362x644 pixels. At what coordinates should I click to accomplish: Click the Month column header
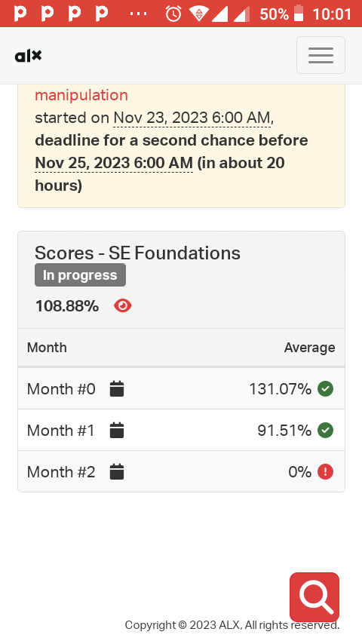tap(47, 348)
